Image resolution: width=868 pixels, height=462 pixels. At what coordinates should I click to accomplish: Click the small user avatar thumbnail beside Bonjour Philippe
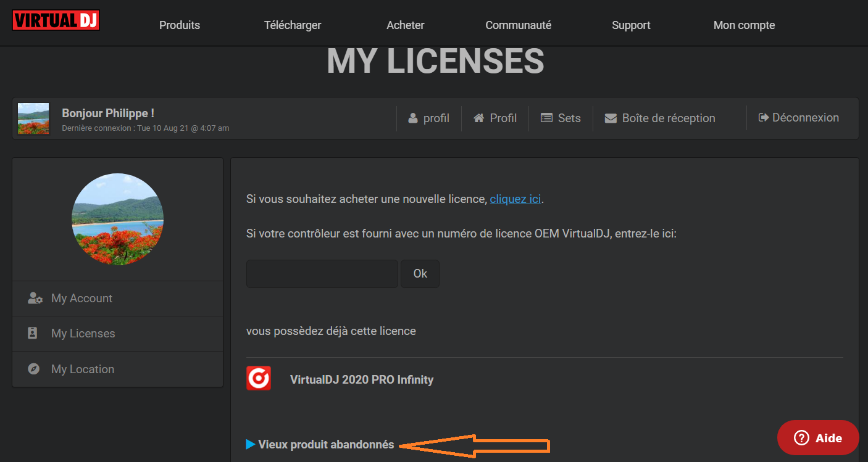(x=33, y=118)
